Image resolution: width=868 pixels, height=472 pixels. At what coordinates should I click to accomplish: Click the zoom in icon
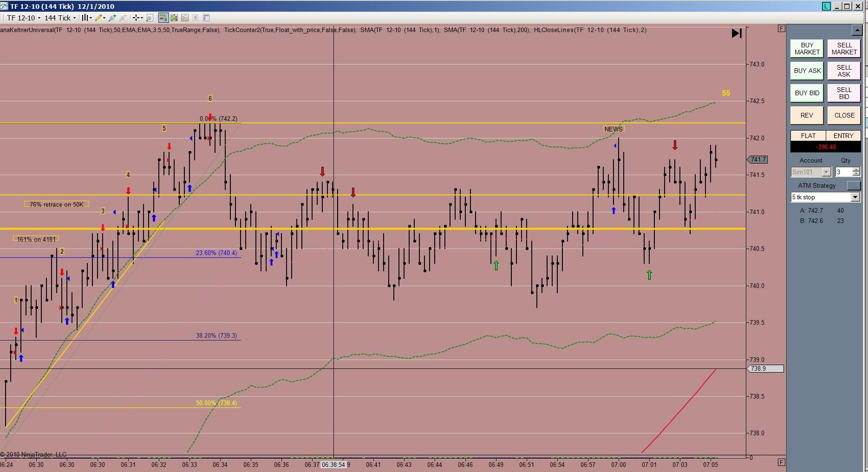pos(112,18)
